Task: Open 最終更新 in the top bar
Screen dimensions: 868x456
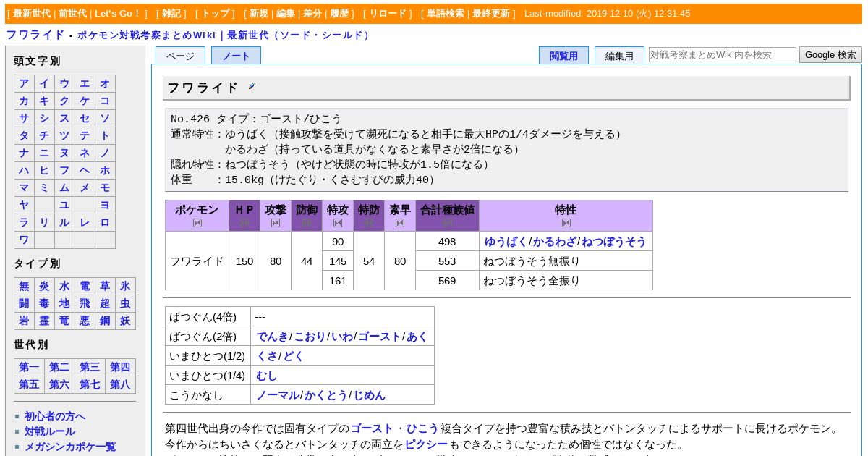Action: pyautogui.click(x=491, y=14)
